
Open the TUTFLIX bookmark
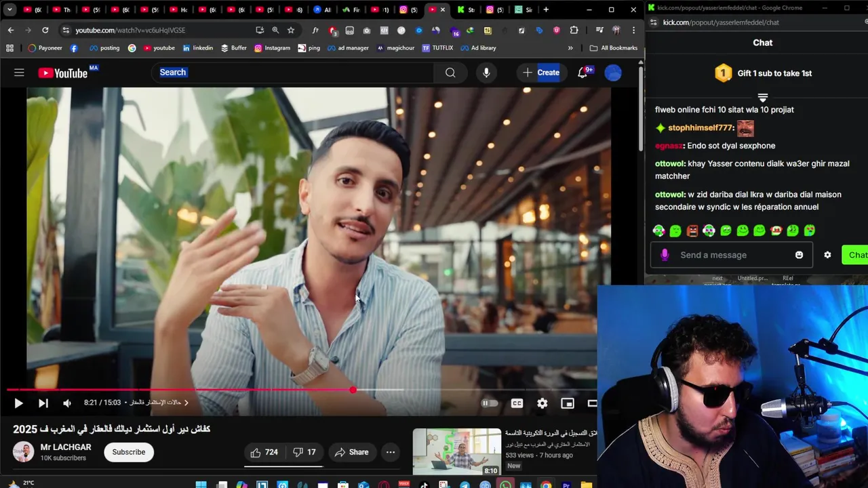pos(437,48)
